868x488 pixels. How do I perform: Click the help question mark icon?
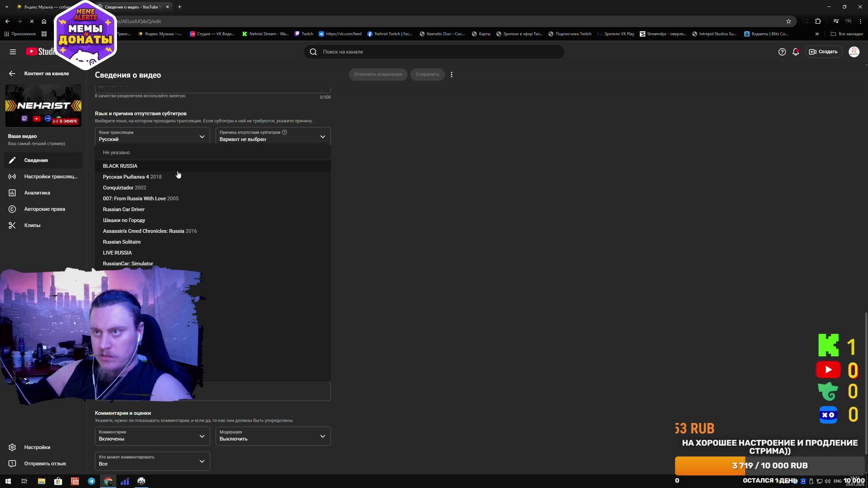(782, 52)
